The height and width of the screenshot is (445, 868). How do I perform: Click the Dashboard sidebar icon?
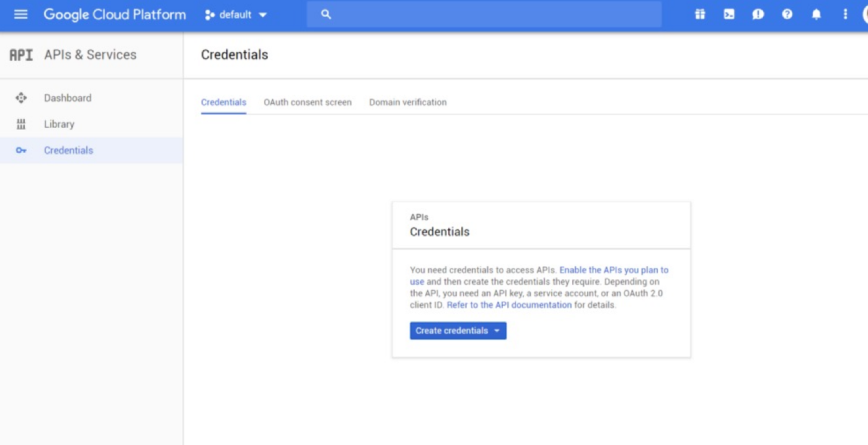[21, 98]
